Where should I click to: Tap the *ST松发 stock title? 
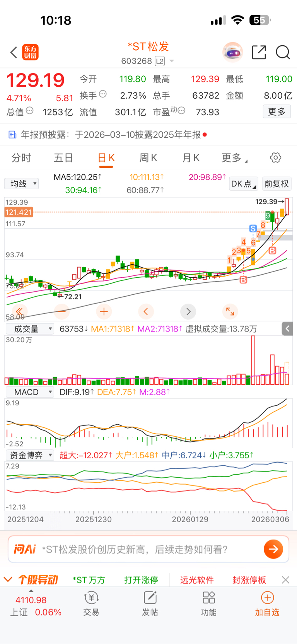click(x=148, y=47)
